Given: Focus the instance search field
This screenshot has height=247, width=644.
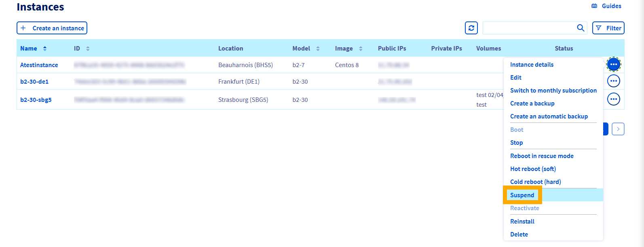Looking at the screenshot, I should pyautogui.click(x=529, y=28).
